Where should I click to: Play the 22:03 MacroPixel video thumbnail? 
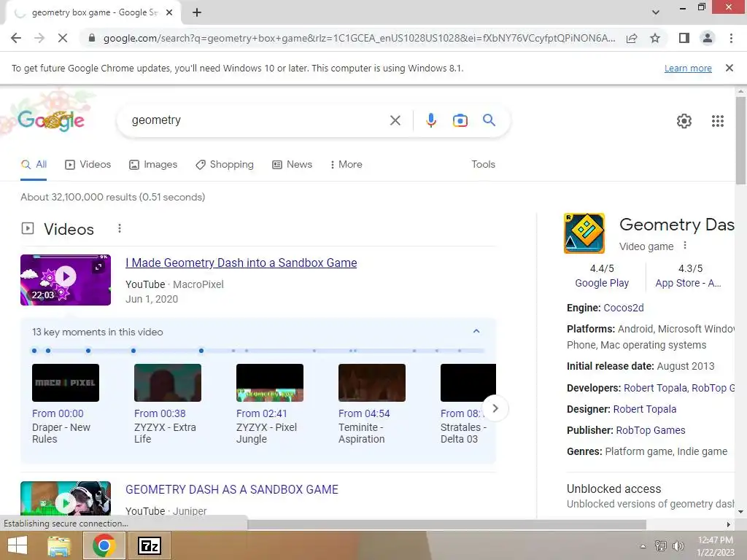[x=65, y=279]
